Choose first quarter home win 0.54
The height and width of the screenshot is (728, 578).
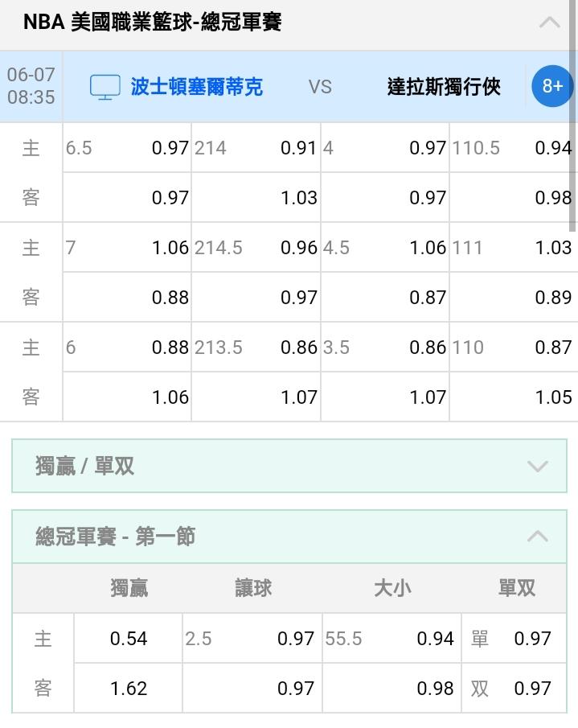[128, 639]
